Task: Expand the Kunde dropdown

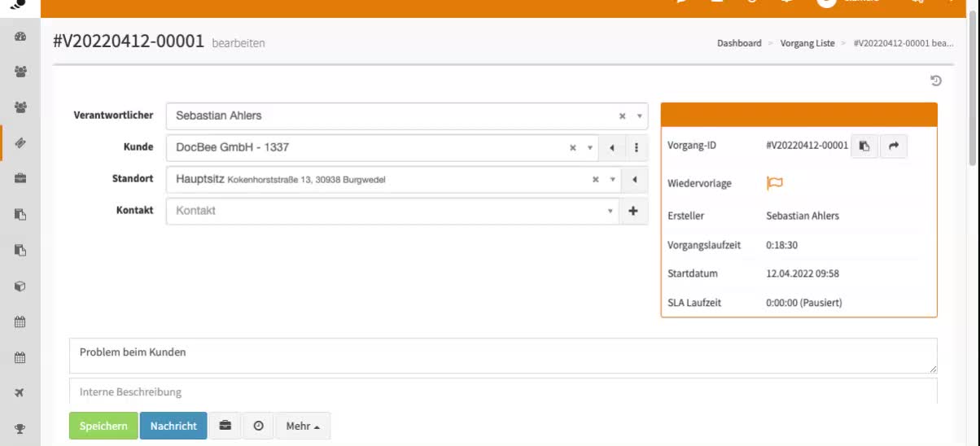Action: [x=589, y=148]
